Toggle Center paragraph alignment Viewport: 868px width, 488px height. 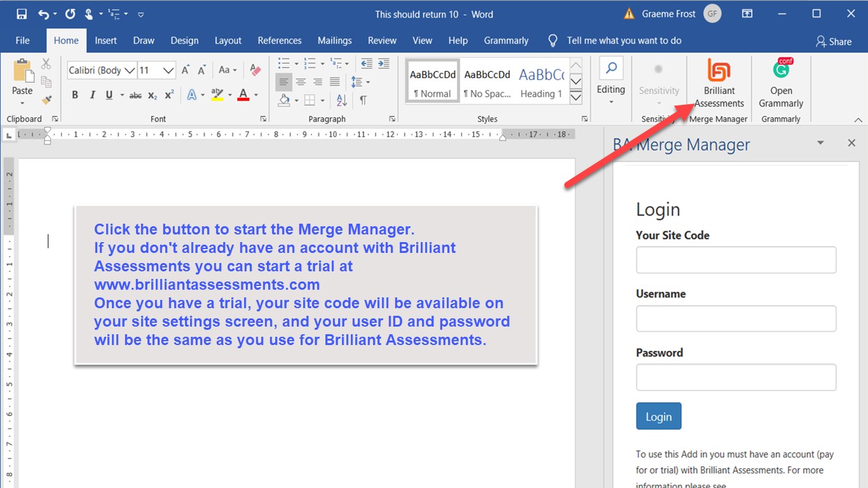pos(301,82)
